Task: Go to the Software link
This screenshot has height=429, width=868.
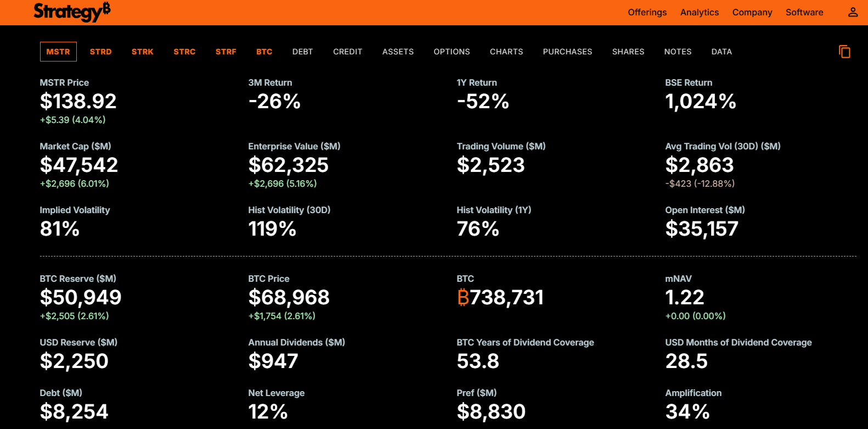Action: click(804, 12)
